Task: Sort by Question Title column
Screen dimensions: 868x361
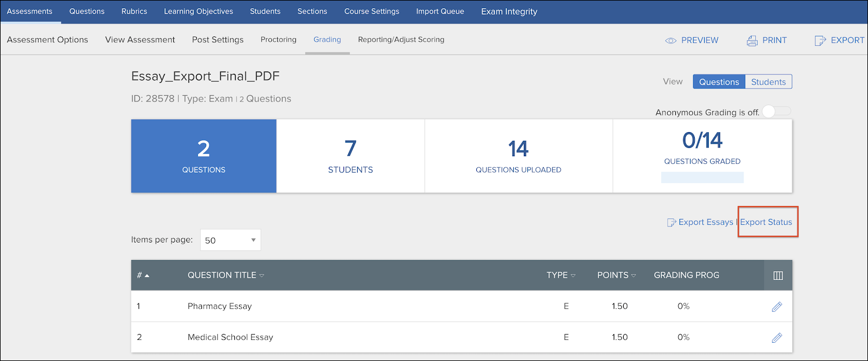Action: [x=226, y=275]
